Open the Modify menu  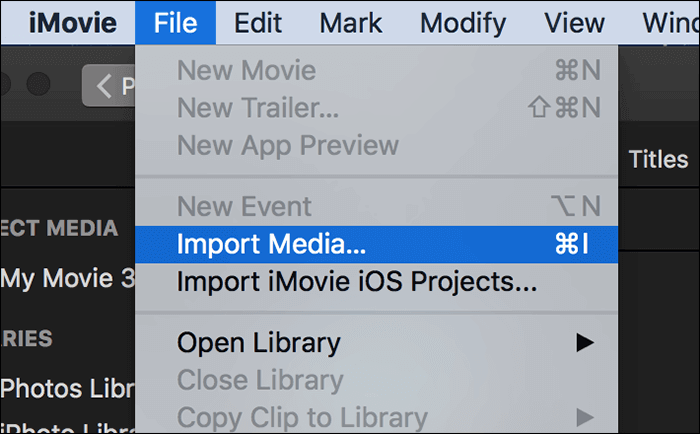[463, 22]
